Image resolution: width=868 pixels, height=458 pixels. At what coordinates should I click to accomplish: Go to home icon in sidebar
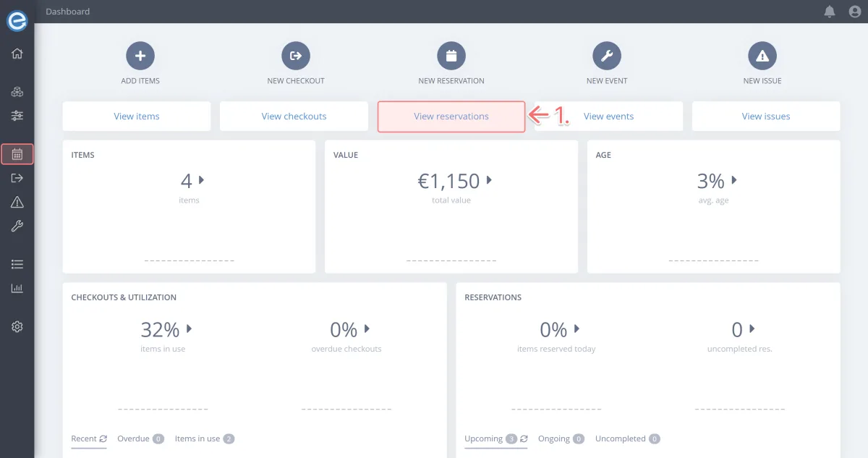[17, 54]
